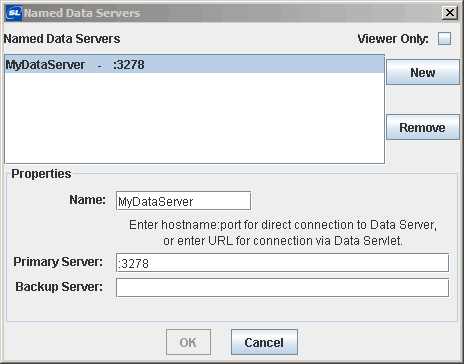Click the Name: field label

pyautogui.click(x=87, y=200)
